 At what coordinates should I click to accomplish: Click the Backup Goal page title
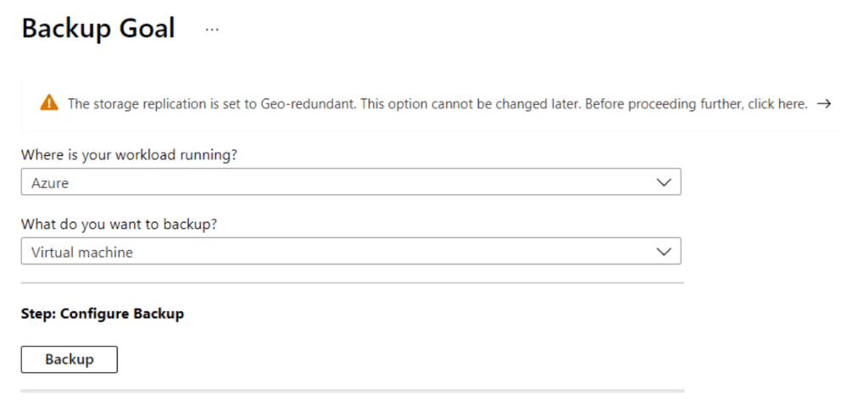pos(97,29)
